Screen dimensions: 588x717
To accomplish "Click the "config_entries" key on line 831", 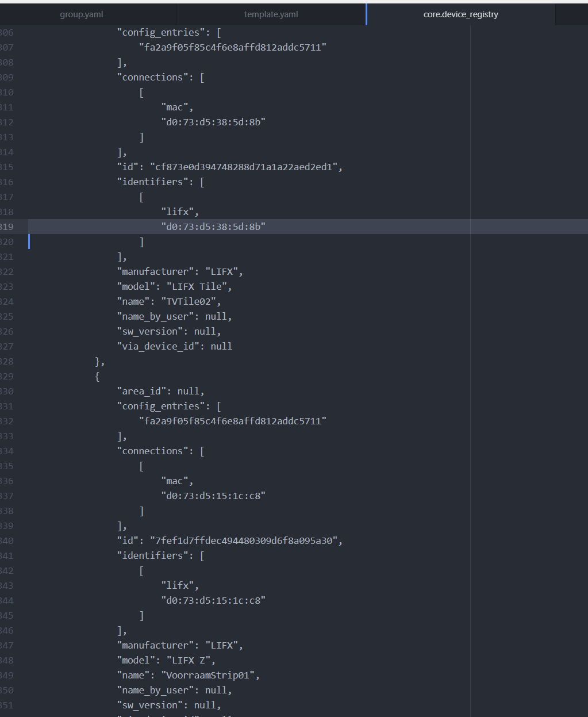I will click(161, 406).
